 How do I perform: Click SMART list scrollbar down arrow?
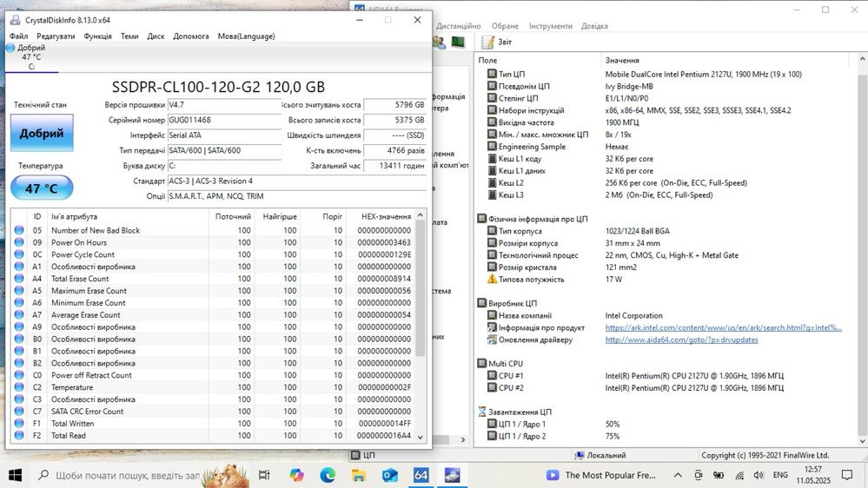pos(421,437)
